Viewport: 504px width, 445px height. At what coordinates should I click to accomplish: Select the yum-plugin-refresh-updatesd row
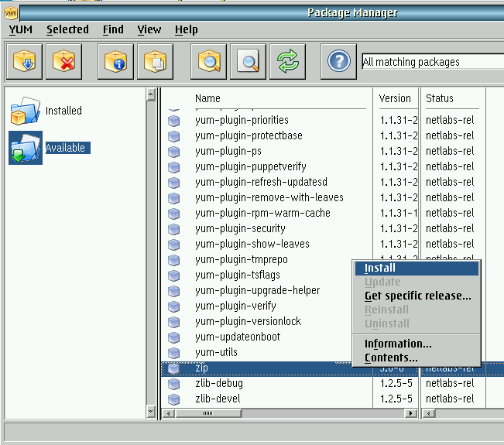click(x=261, y=182)
